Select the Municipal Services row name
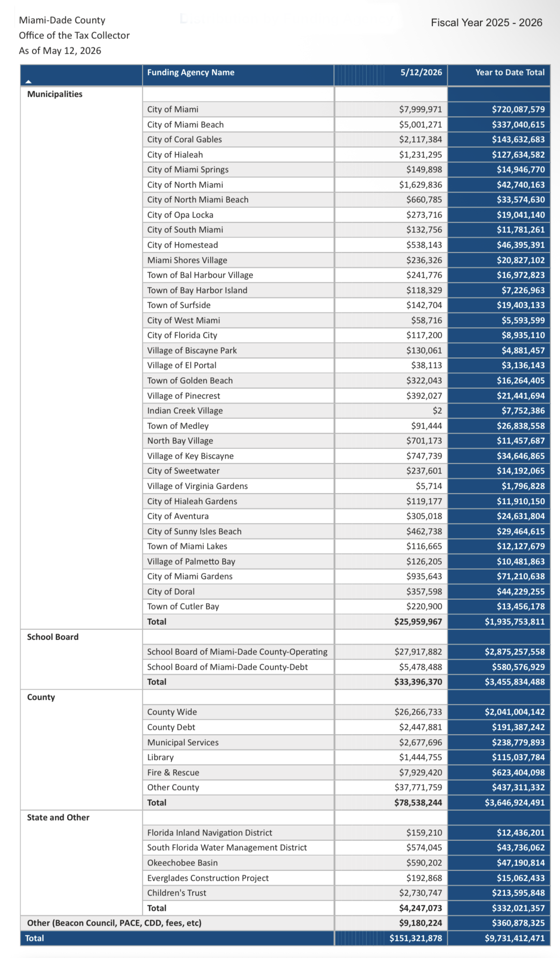This screenshot has height=958, width=560. pos(183,742)
